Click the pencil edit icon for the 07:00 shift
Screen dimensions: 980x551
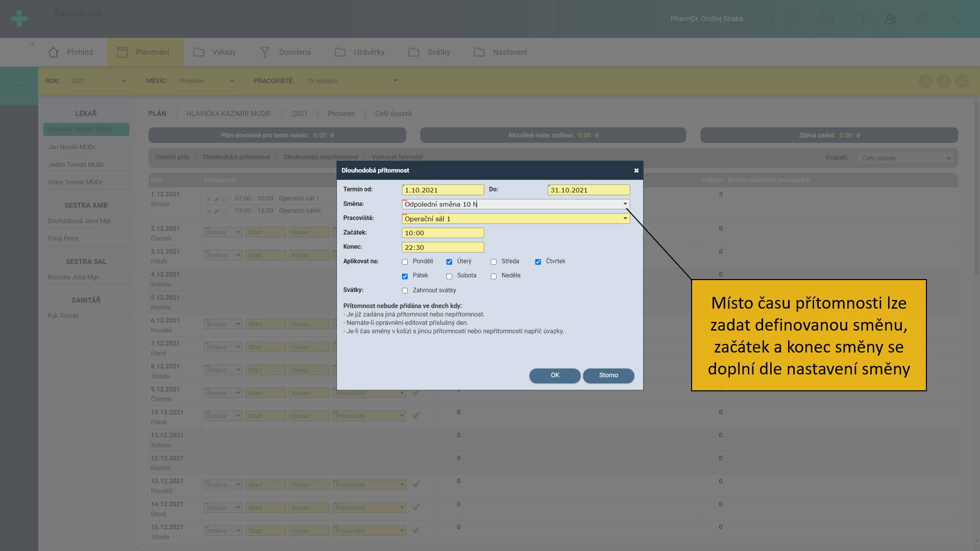pyautogui.click(x=216, y=199)
